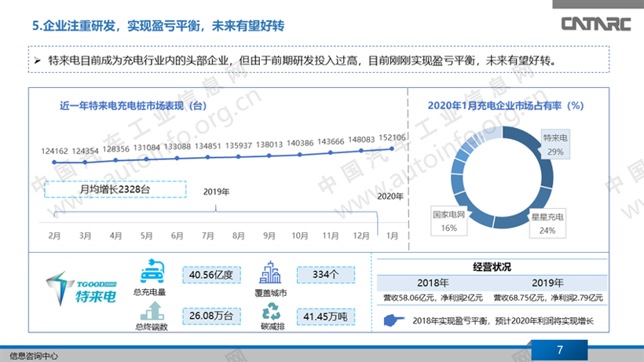The width and height of the screenshot is (644, 362).
Task: Click the 特来电 29% donut label
Action: [555, 145]
